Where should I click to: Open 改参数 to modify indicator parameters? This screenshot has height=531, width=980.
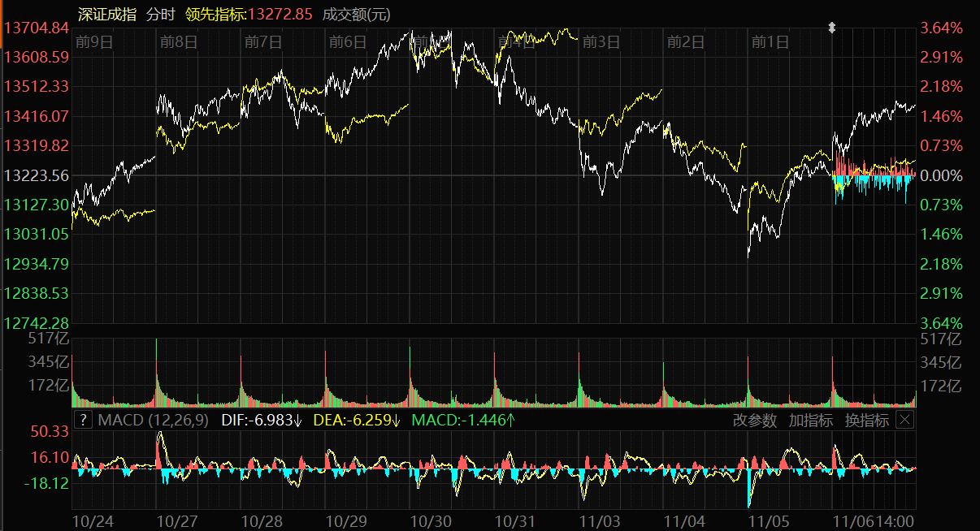[754, 420]
